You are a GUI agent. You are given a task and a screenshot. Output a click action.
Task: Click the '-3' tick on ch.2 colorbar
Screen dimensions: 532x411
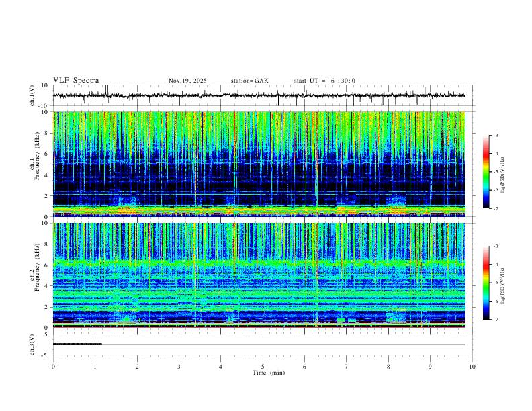(x=496, y=246)
